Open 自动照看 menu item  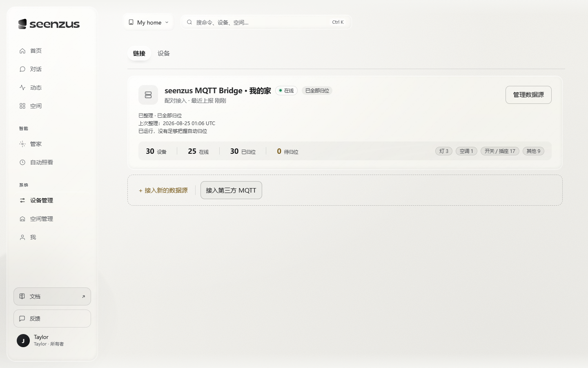click(52, 162)
